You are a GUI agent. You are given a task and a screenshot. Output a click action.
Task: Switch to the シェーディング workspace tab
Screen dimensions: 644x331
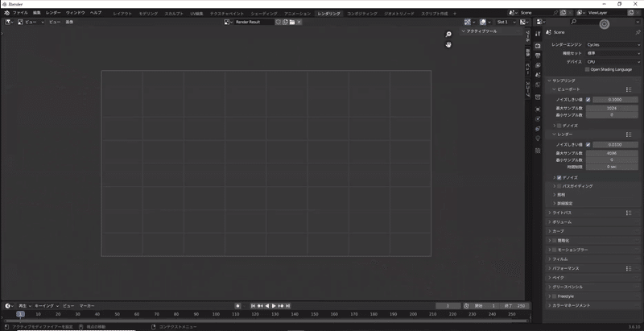[264, 14]
